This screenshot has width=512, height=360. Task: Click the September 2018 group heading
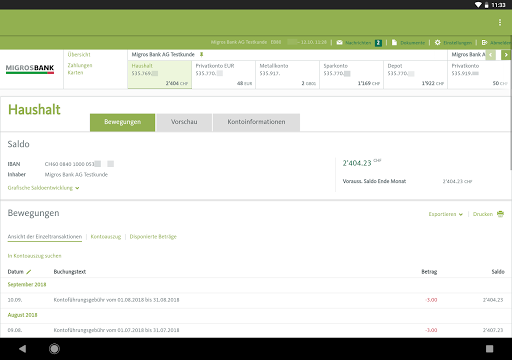(x=27, y=285)
